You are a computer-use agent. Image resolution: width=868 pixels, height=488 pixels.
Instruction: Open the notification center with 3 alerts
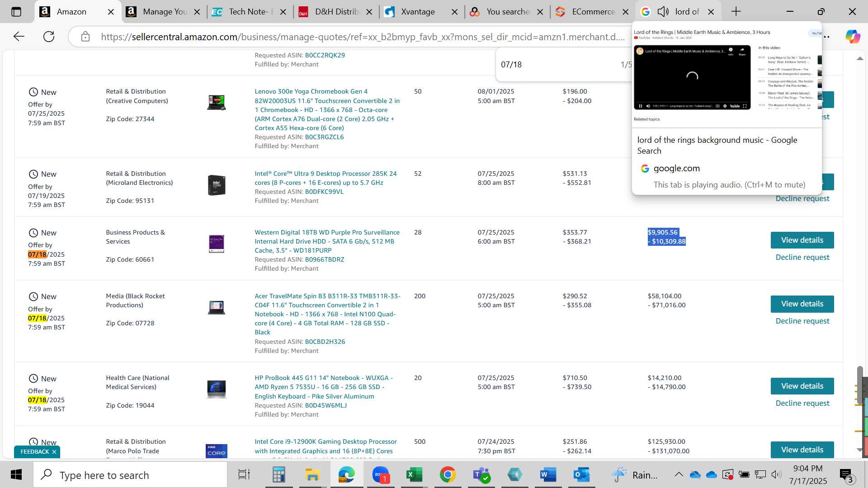(847, 475)
